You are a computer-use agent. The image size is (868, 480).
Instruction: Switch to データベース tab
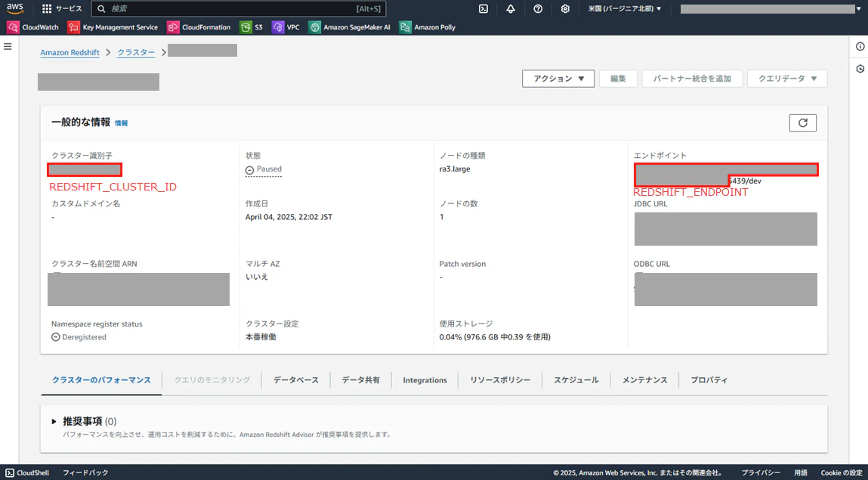(296, 380)
